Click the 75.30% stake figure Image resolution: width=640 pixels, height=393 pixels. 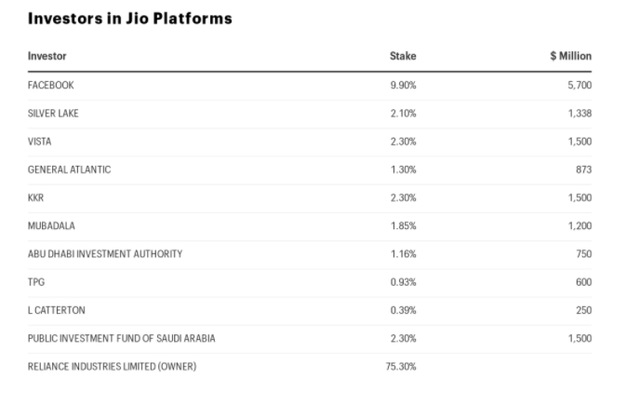401,367
